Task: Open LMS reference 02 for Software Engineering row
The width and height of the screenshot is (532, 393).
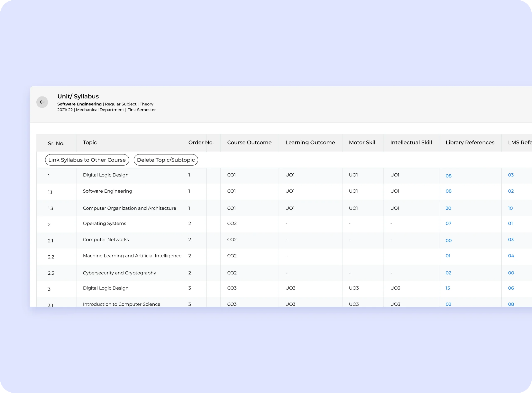Action: (x=511, y=191)
